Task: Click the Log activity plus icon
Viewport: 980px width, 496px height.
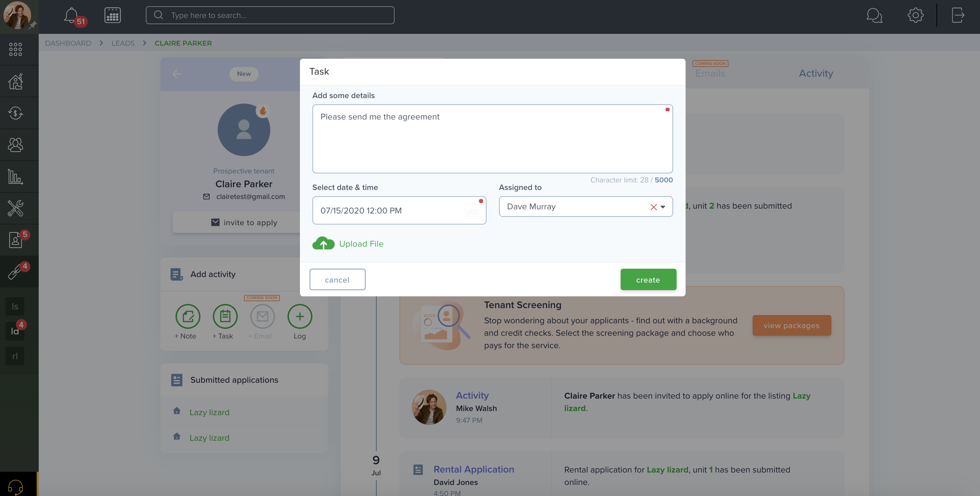Action: (300, 316)
